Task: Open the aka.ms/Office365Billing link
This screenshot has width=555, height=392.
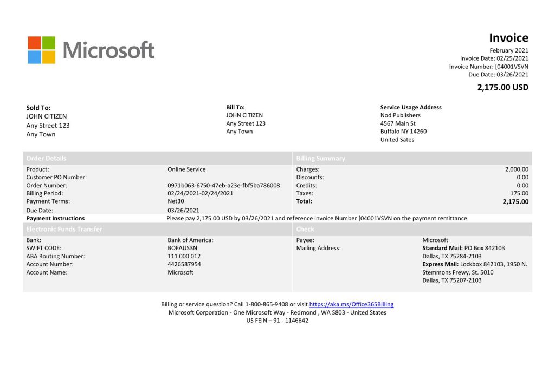Action: (351, 304)
